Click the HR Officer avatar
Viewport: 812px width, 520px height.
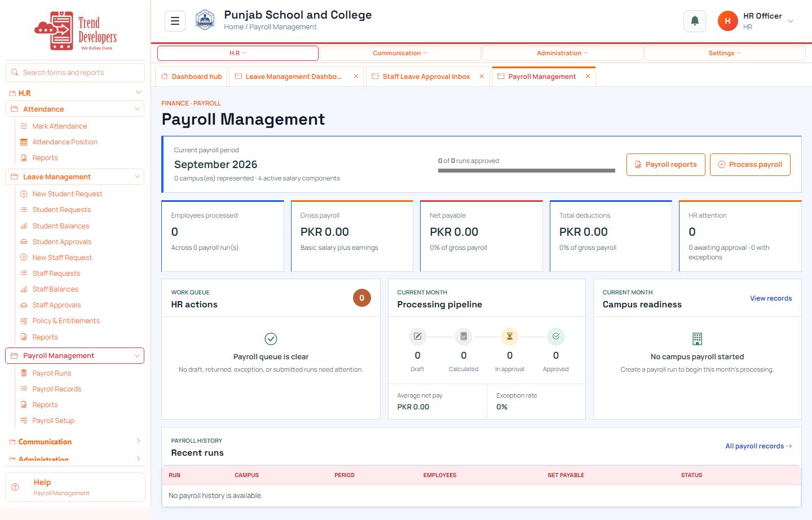tap(727, 21)
